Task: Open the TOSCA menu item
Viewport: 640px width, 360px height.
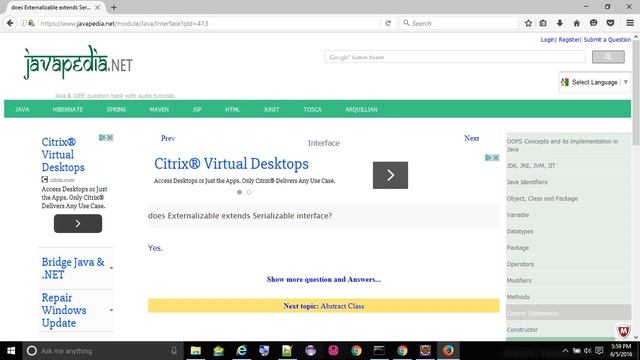Action: coord(312,109)
